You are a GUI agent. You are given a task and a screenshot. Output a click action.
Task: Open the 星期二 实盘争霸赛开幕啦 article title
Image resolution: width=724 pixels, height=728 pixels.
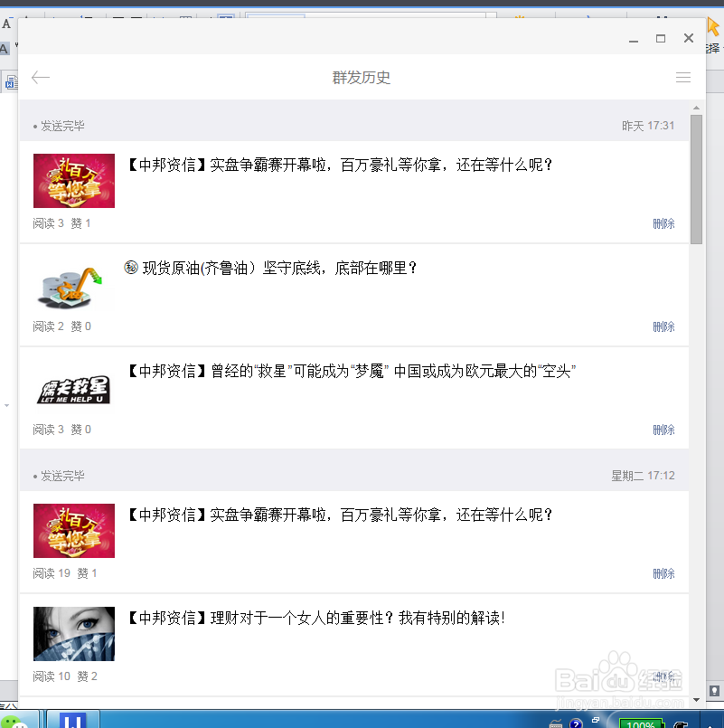click(x=340, y=515)
